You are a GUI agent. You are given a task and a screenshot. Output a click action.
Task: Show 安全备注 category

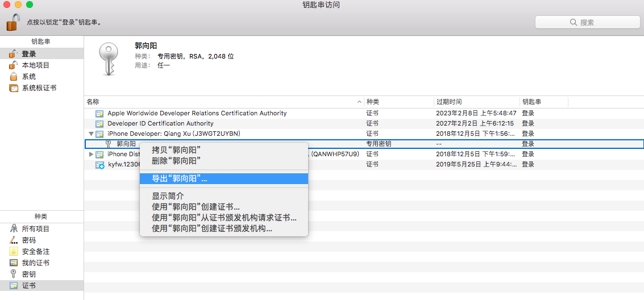[42, 252]
